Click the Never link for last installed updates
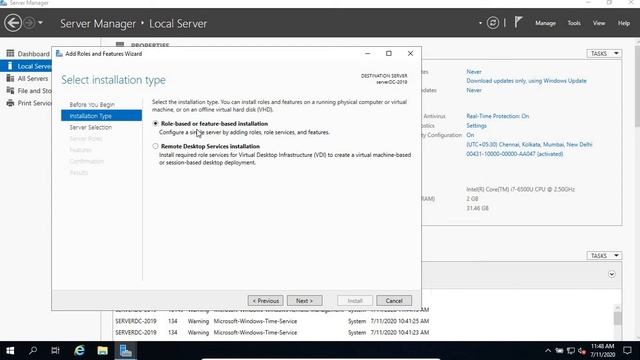The width and height of the screenshot is (640, 360). click(473, 71)
